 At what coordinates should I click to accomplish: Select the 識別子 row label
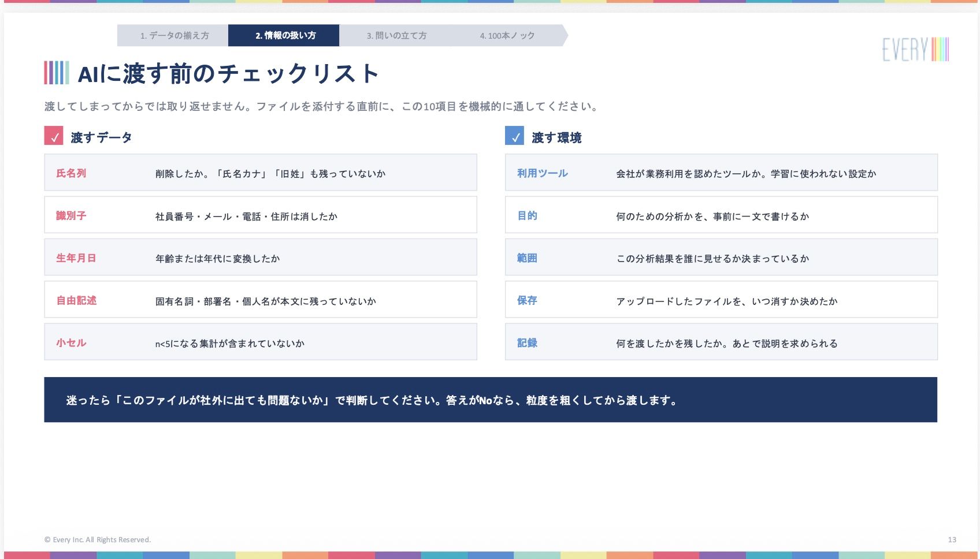click(x=71, y=215)
